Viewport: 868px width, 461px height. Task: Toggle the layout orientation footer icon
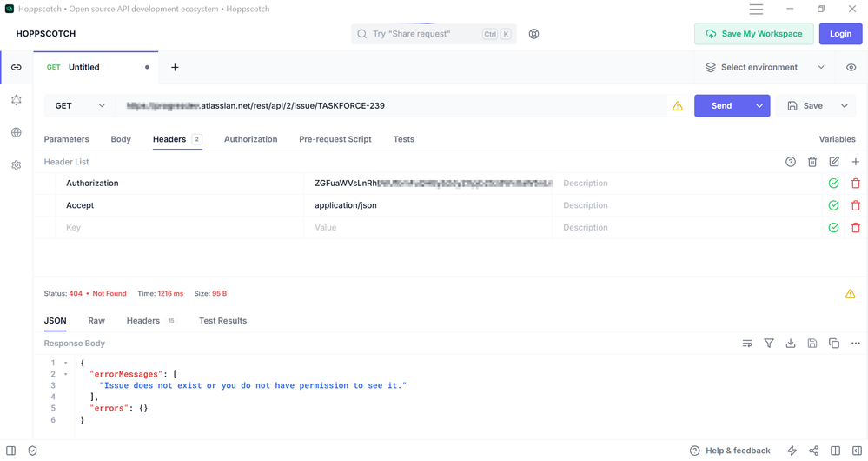pos(835,451)
